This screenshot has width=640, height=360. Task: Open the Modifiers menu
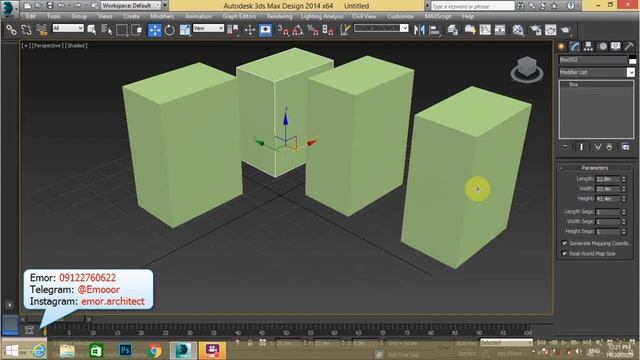(x=162, y=16)
